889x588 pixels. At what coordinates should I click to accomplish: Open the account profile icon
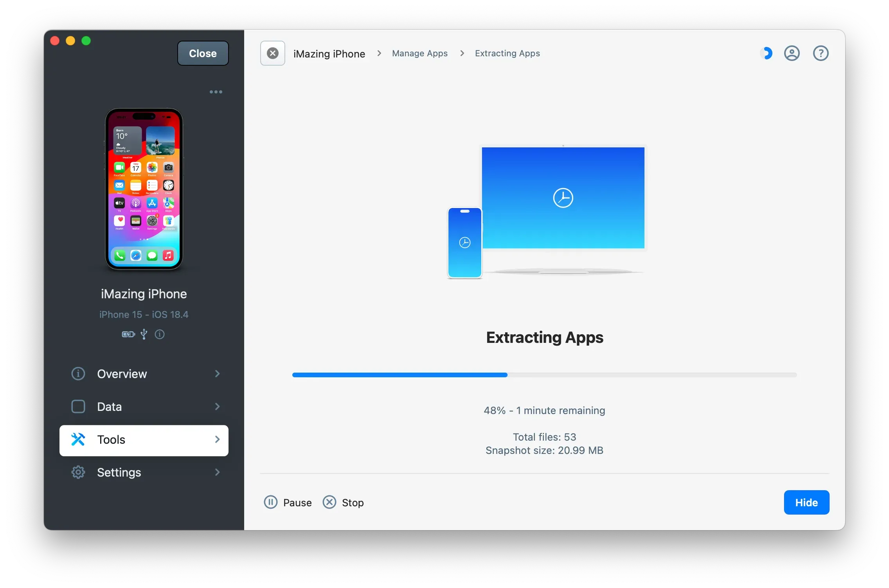[x=792, y=53]
